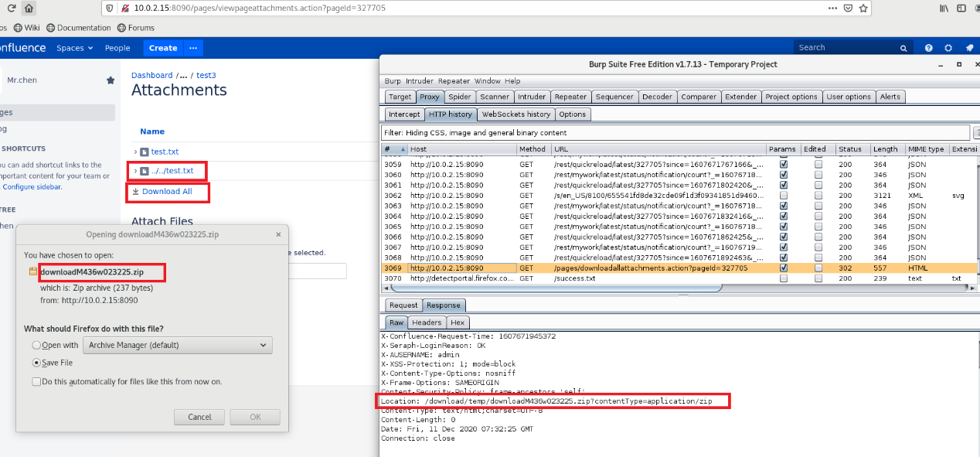Select the Open with radio button
The image size is (980, 457).
(36, 346)
